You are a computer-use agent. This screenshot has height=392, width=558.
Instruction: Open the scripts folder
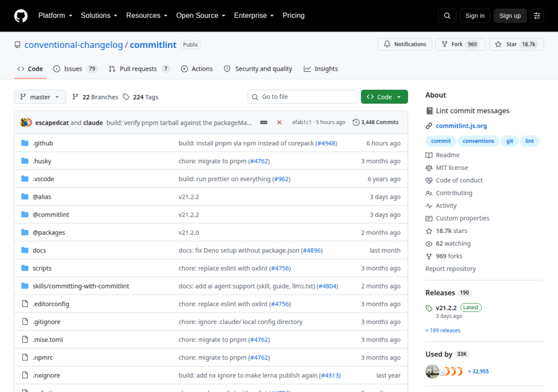[42, 268]
